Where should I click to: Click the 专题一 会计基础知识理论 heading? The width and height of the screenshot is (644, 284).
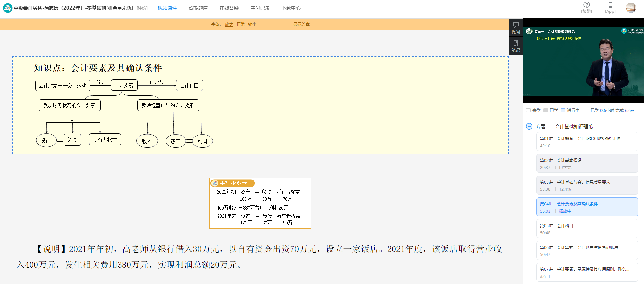point(564,127)
